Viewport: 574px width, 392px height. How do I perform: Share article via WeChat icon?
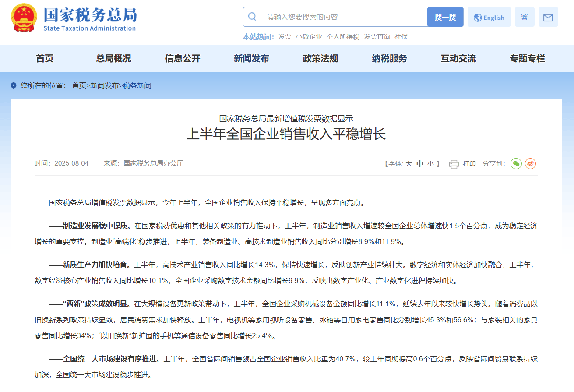[516, 163]
